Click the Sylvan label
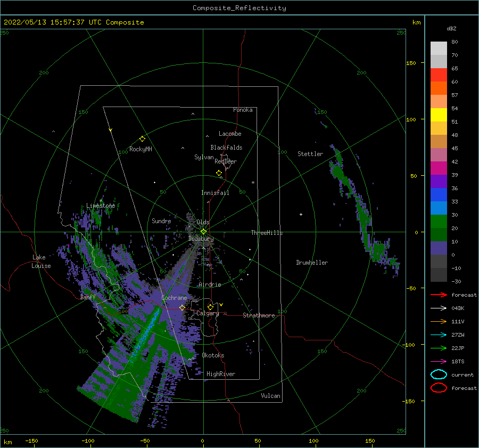This screenshot has height=448, width=479. (204, 157)
